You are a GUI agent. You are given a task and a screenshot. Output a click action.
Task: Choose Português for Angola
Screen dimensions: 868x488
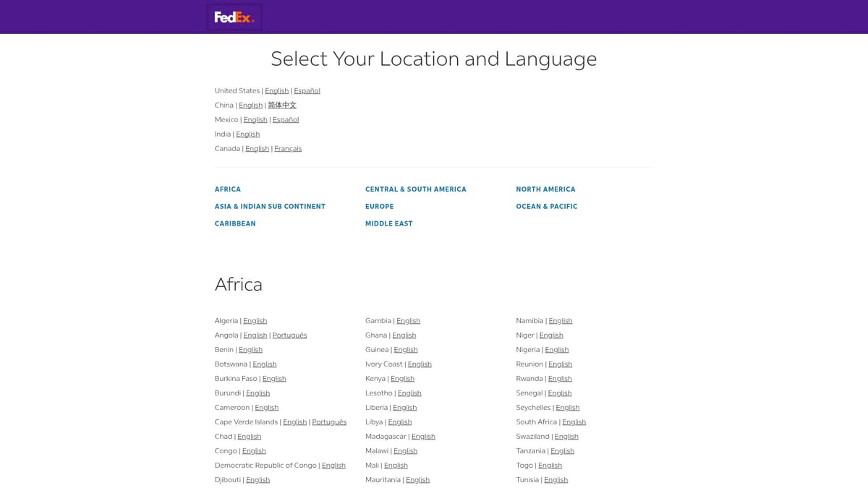pyautogui.click(x=289, y=335)
